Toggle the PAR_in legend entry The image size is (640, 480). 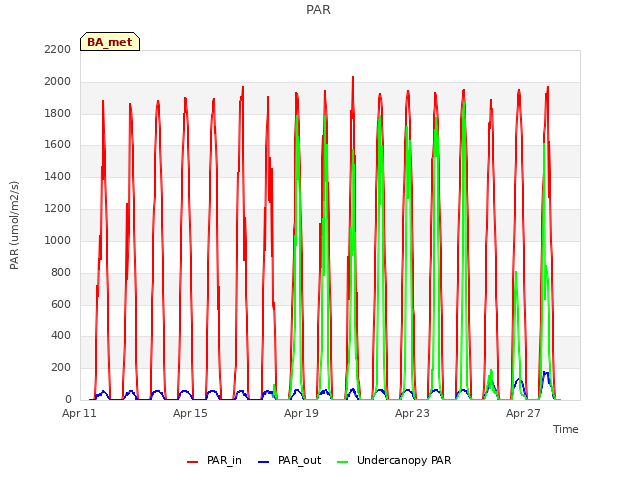pyautogui.click(x=214, y=460)
